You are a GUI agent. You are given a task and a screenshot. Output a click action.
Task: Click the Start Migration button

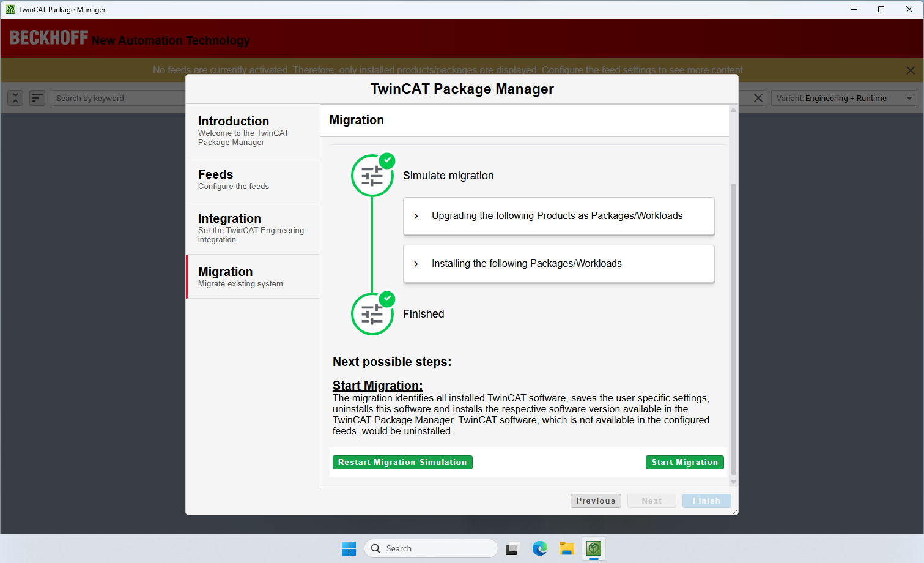coord(685,463)
